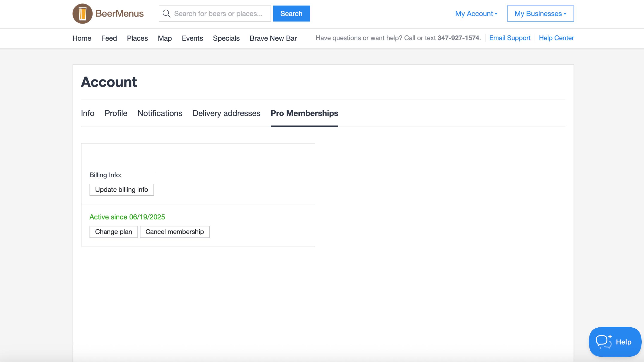Select the Delivery addresses tab
The height and width of the screenshot is (362, 644).
tap(226, 113)
